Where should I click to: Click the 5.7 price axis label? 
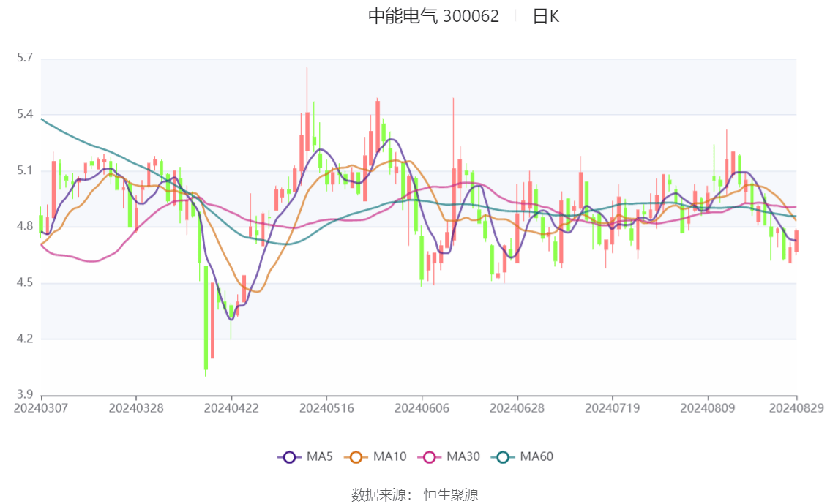[25, 58]
